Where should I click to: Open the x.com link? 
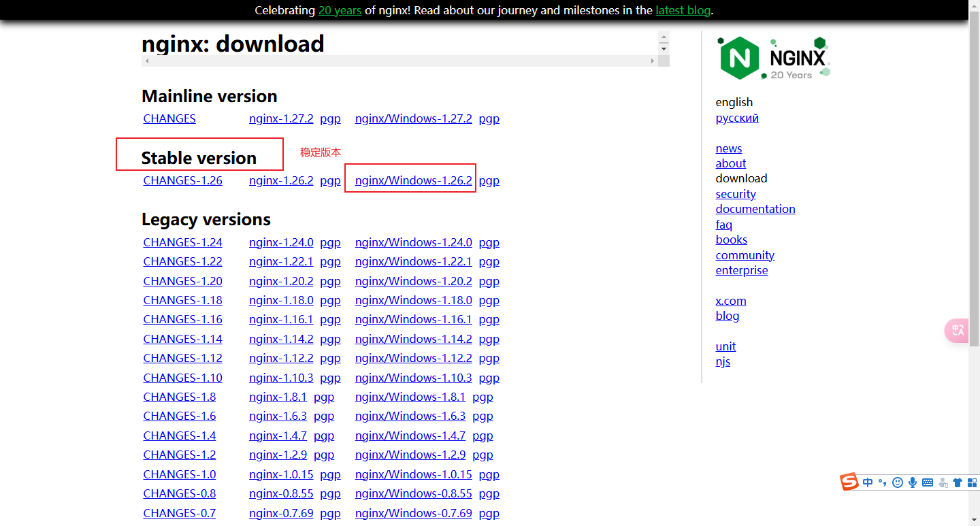(x=731, y=301)
